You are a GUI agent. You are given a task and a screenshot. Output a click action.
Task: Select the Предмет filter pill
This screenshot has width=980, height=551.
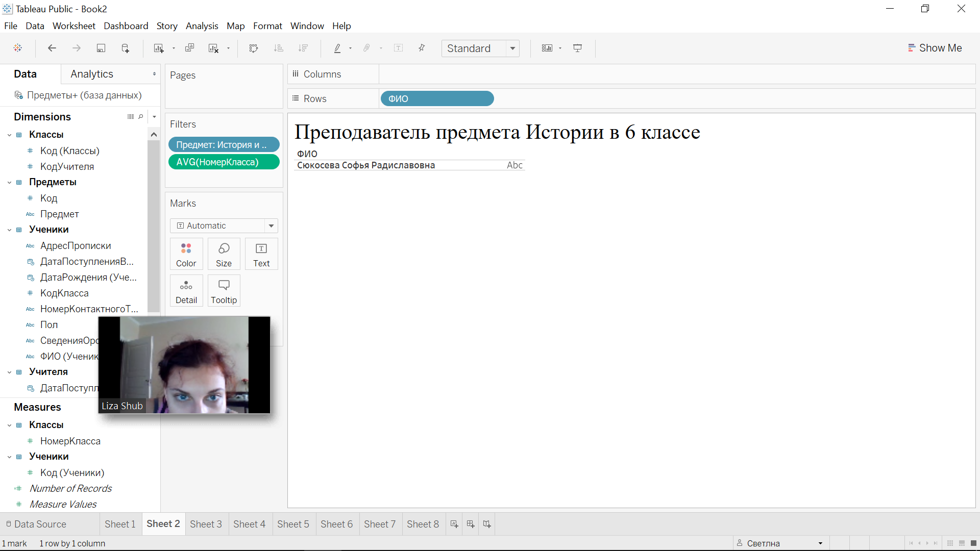coord(224,144)
